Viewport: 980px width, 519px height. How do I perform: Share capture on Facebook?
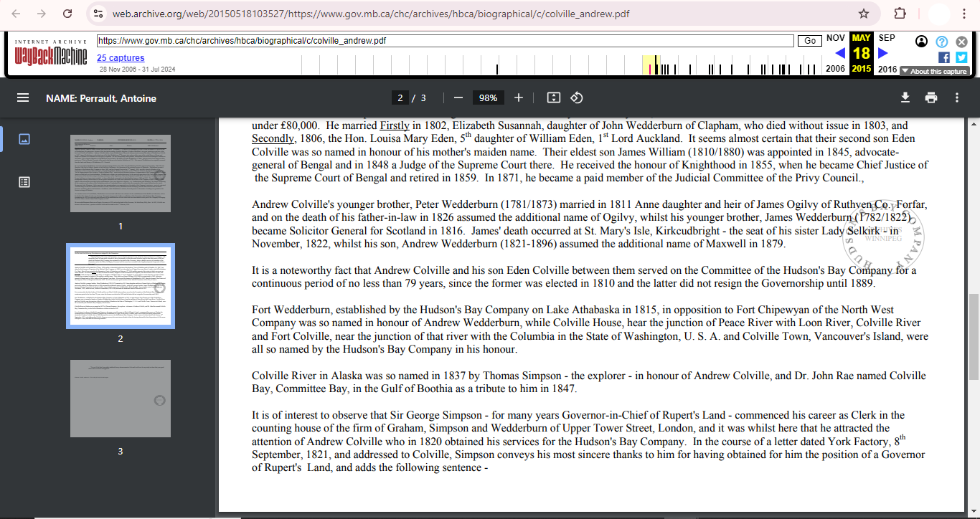tap(944, 57)
